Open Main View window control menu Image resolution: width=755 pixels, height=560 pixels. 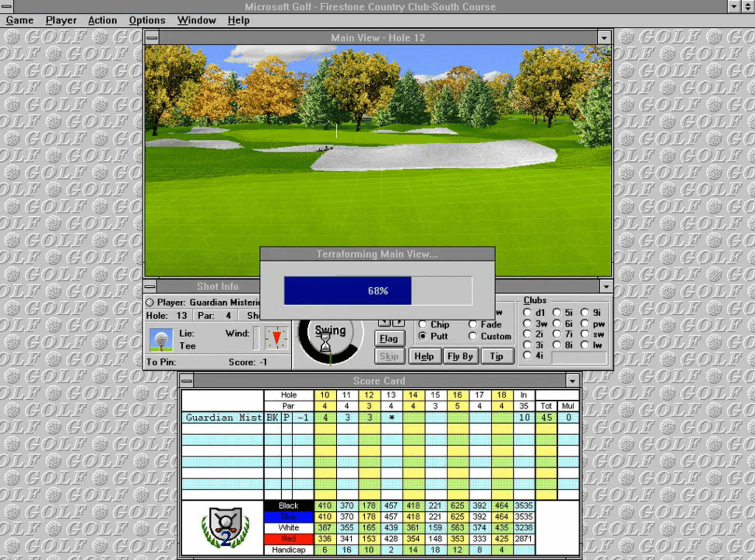coord(152,38)
